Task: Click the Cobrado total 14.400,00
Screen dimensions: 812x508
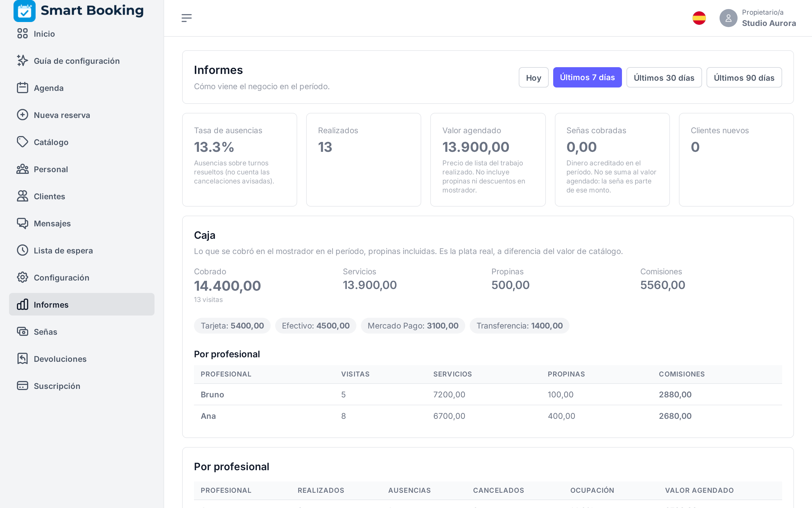Action: click(228, 286)
